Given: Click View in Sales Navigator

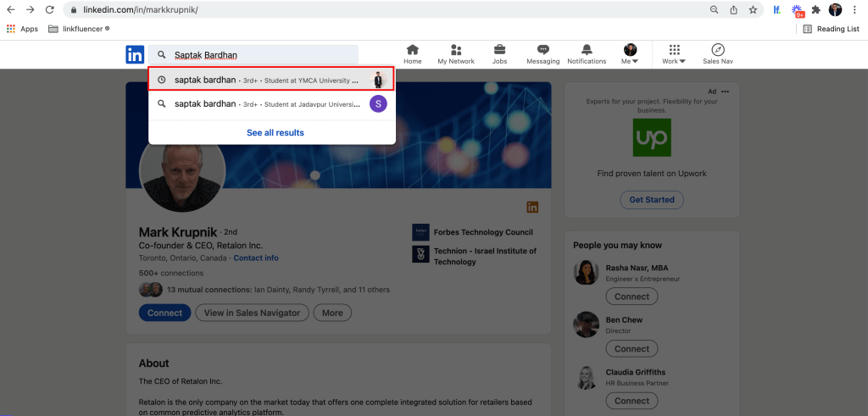Looking at the screenshot, I should pos(252,313).
